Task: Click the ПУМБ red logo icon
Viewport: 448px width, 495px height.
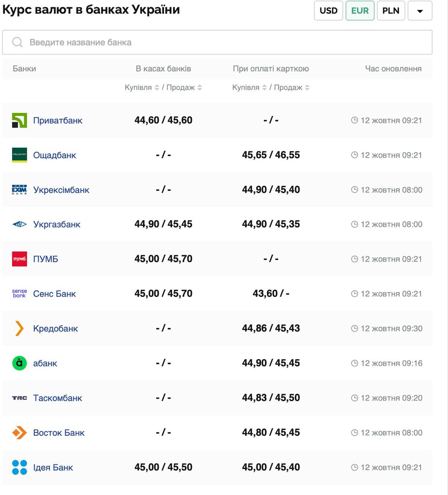Action: 19,259
